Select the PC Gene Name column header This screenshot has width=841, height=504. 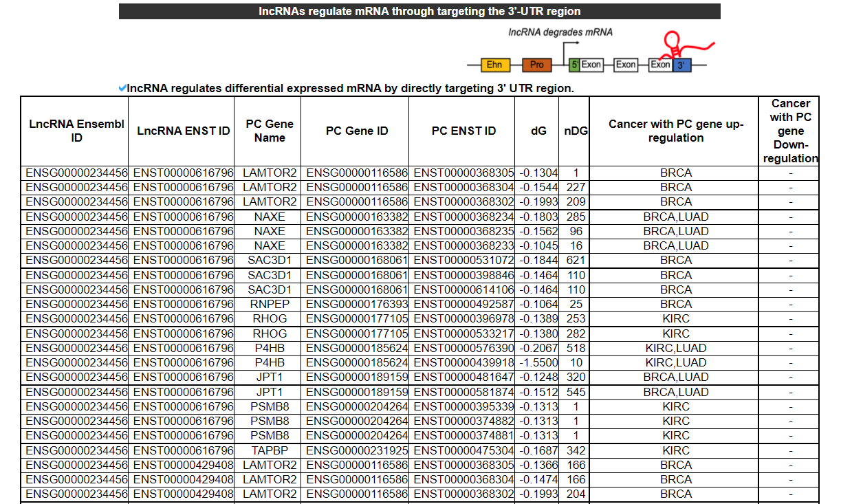coord(270,131)
